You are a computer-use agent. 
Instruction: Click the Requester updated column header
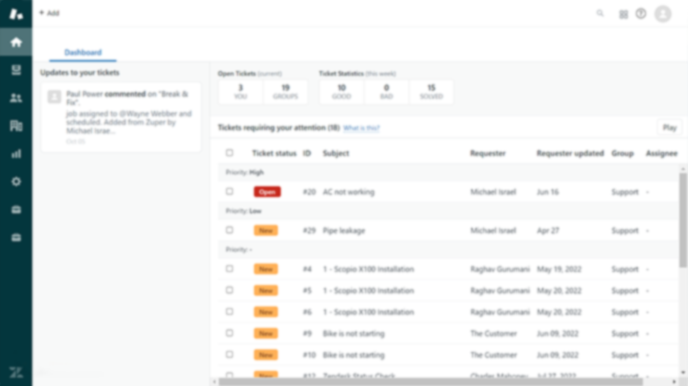pyautogui.click(x=570, y=153)
